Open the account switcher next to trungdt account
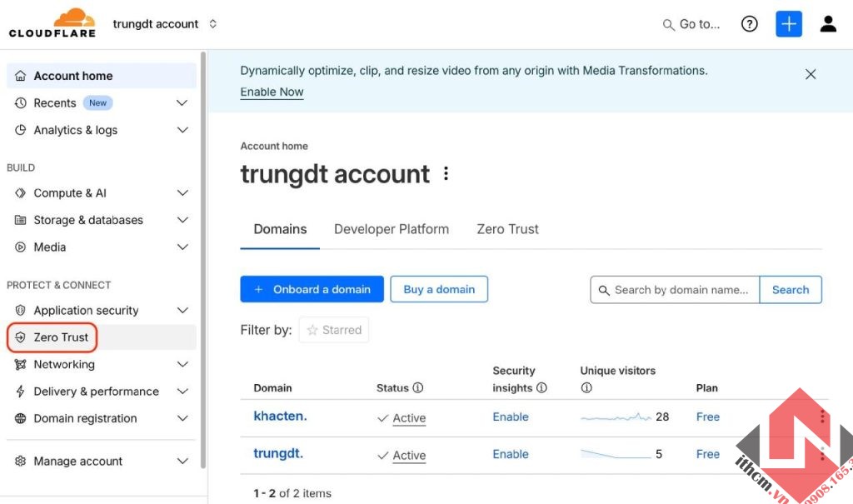The height and width of the screenshot is (504, 853). [x=212, y=23]
